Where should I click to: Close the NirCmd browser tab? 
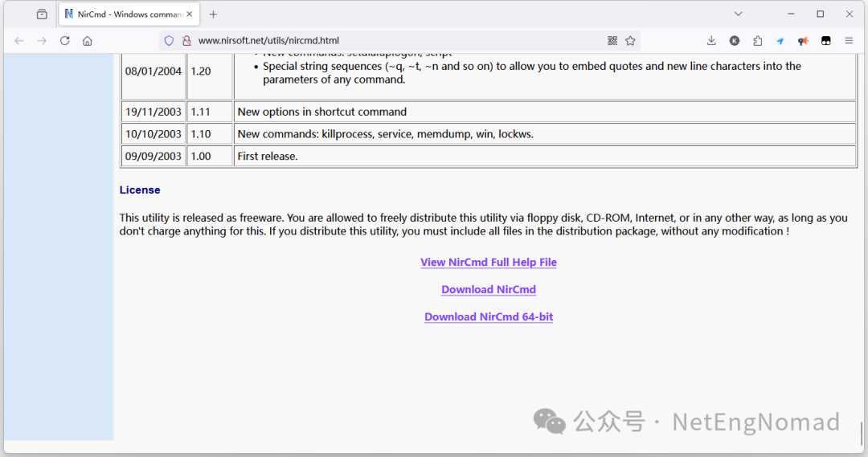click(190, 14)
